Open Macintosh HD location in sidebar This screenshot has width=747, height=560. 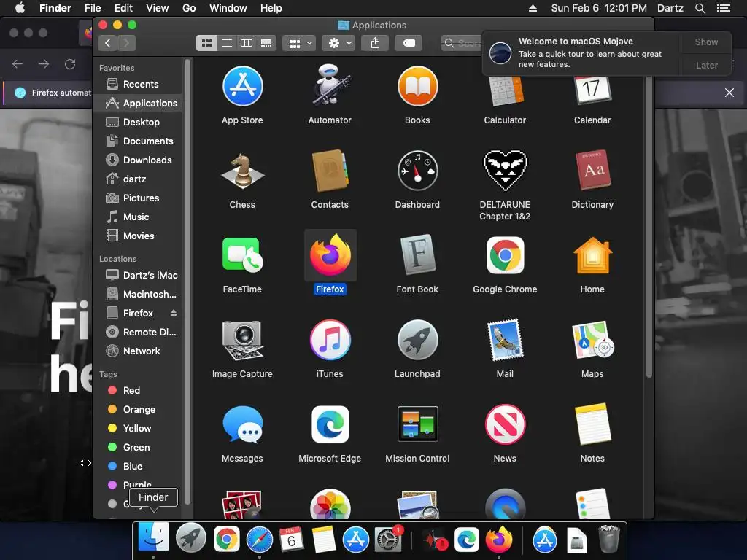click(138, 295)
